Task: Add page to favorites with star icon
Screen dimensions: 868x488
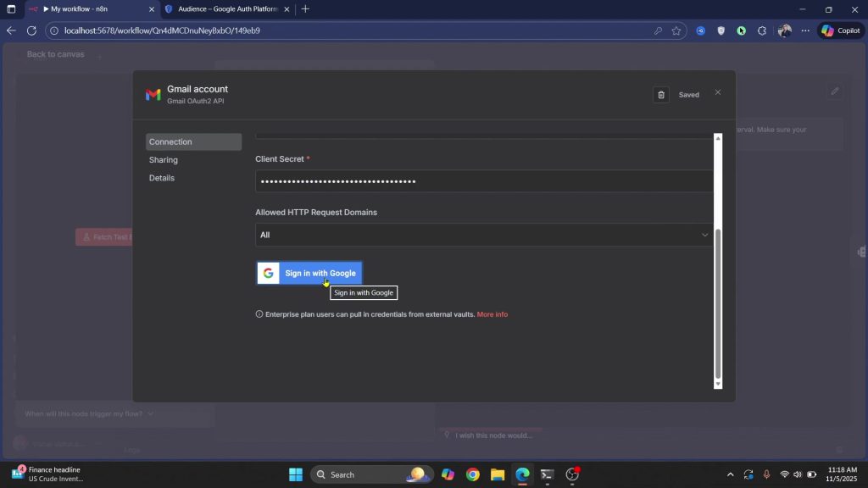Action: coord(676,30)
